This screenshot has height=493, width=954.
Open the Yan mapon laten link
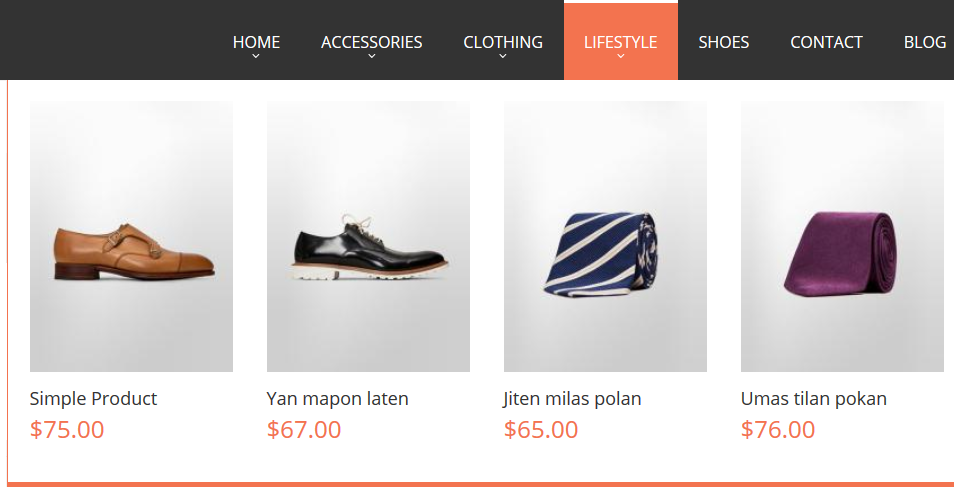click(338, 398)
